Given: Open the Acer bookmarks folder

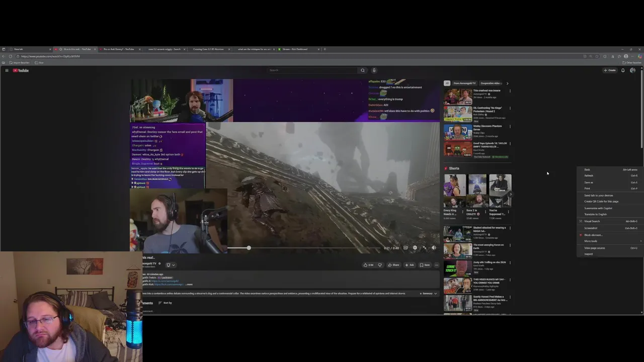Looking at the screenshot, I should click(x=40, y=63).
